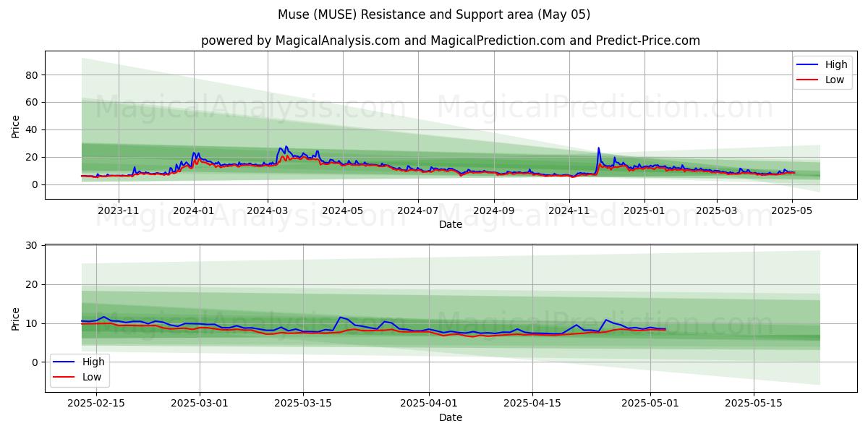
Task: Click the '2025-05-01' x-axis label
Action: click(650, 404)
